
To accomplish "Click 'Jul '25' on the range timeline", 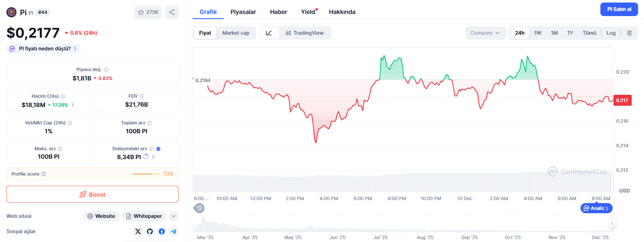I will click(381, 237).
